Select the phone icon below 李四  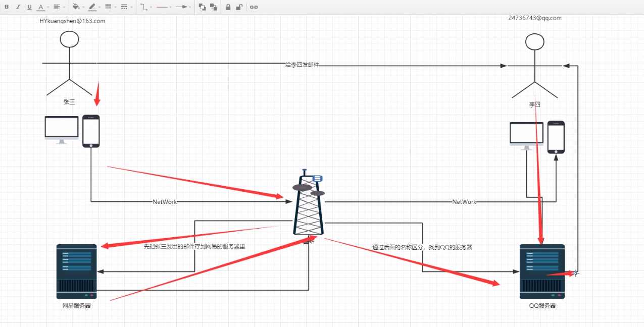click(x=556, y=137)
